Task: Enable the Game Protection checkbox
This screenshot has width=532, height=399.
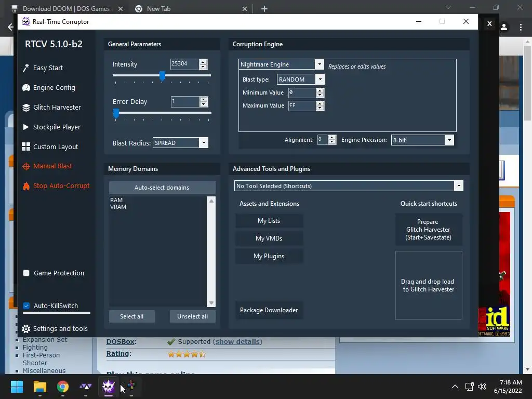Action: [x=26, y=273]
